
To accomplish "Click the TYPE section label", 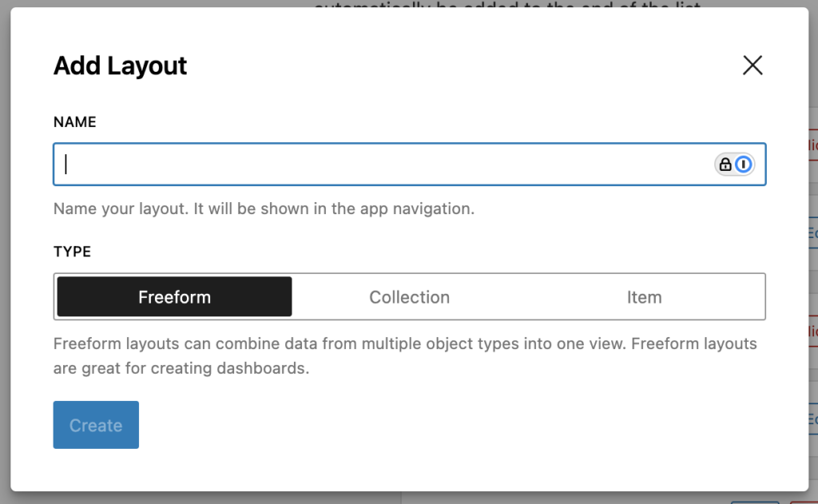I will (72, 251).
